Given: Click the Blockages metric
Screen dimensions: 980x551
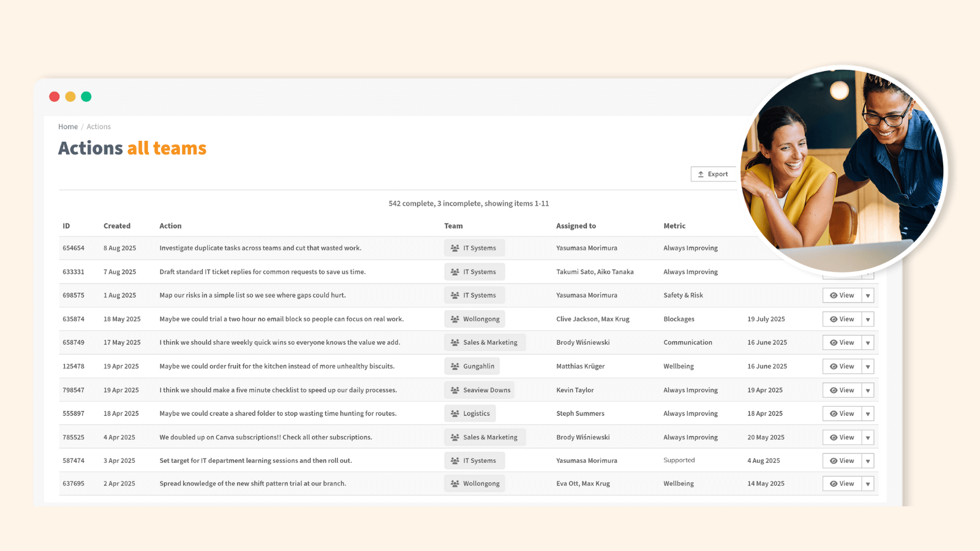Looking at the screenshot, I should pyautogui.click(x=679, y=319).
